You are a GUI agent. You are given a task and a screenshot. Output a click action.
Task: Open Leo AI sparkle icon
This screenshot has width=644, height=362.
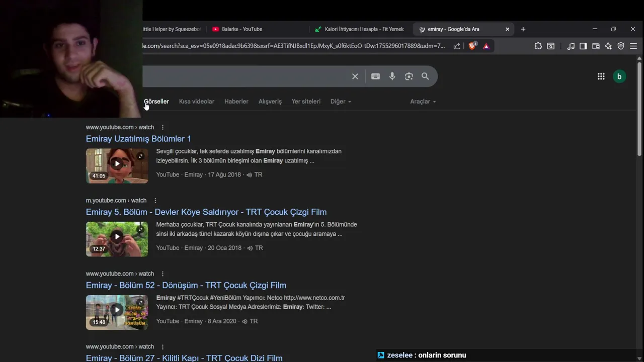click(608, 46)
